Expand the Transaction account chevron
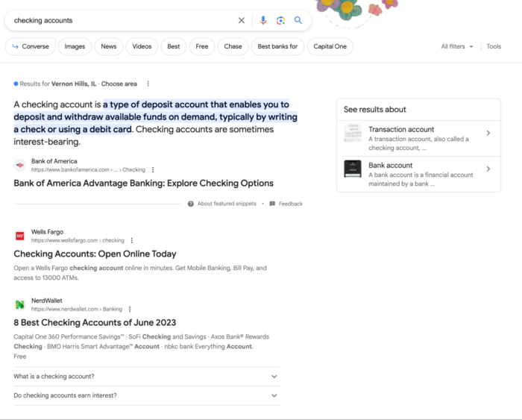 [x=488, y=134]
